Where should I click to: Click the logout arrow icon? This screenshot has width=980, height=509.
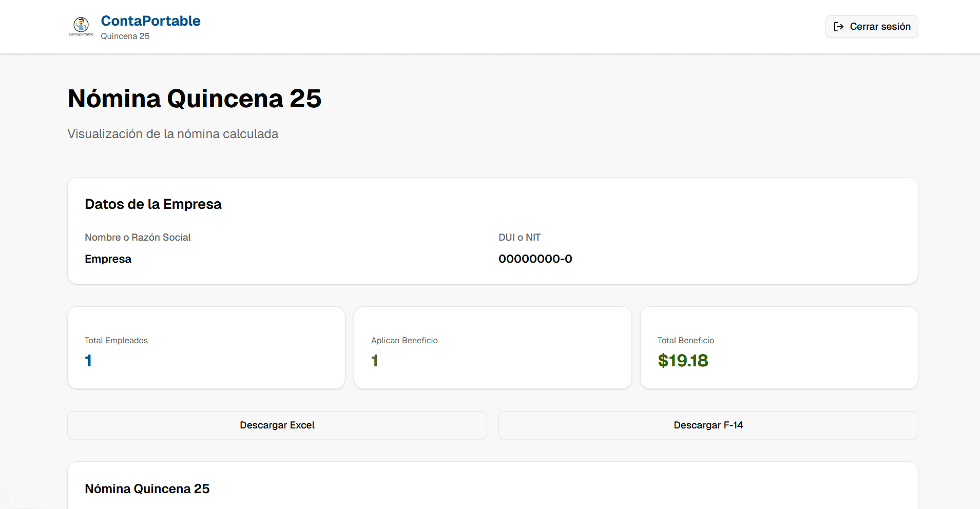click(x=838, y=27)
